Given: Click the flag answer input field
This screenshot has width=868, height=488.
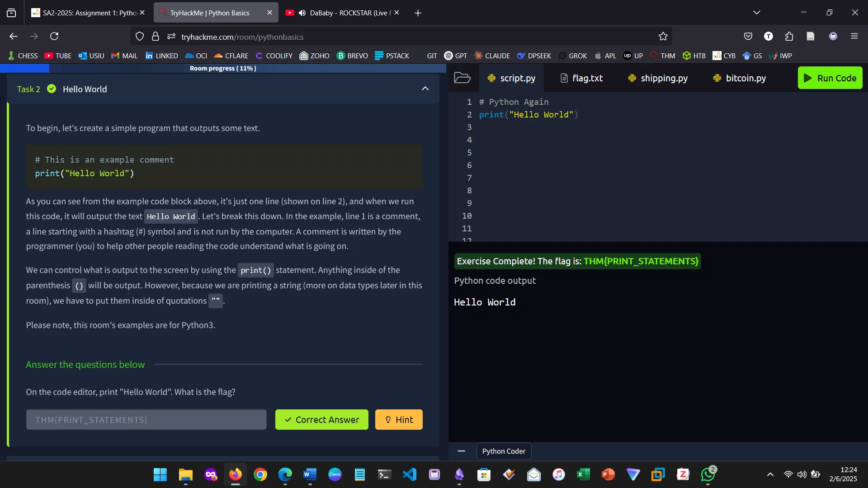Looking at the screenshot, I should pos(146,420).
